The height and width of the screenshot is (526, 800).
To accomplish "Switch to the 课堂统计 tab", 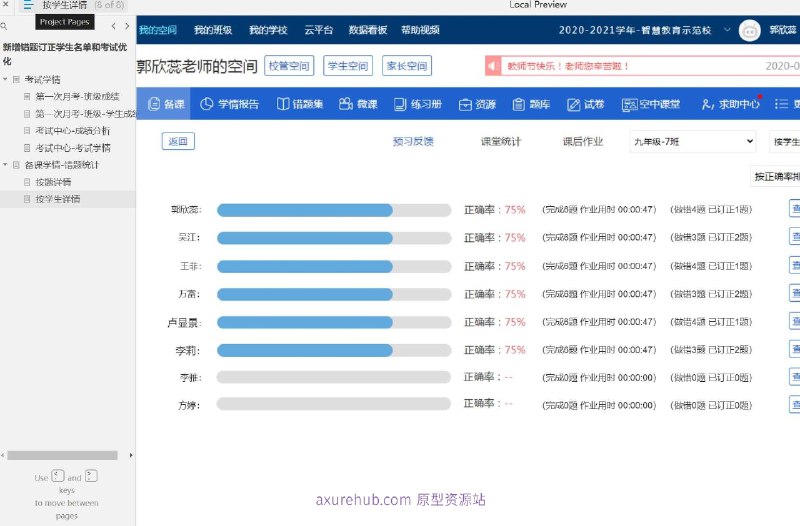I will pos(501,141).
